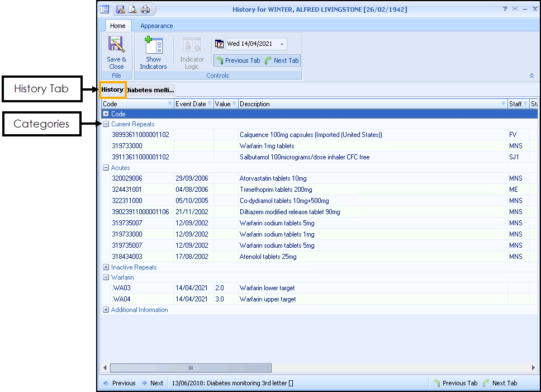Go to Previous Tab in the ribbon

[238, 60]
